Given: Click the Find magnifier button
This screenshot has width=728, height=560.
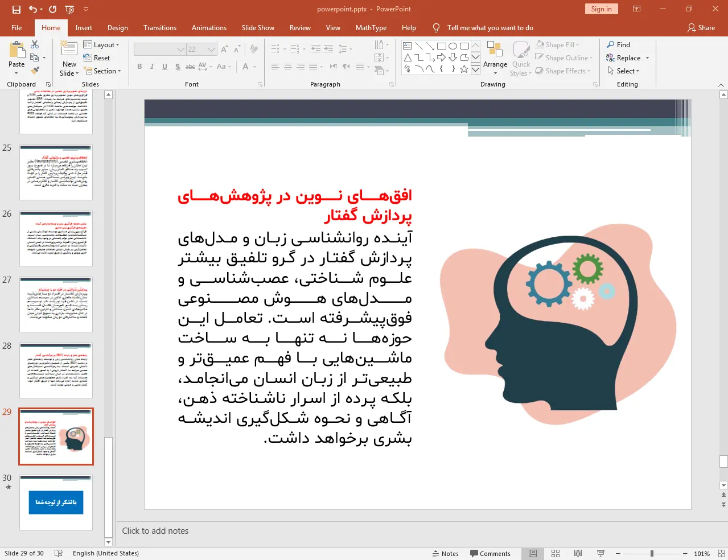Looking at the screenshot, I should point(618,44).
